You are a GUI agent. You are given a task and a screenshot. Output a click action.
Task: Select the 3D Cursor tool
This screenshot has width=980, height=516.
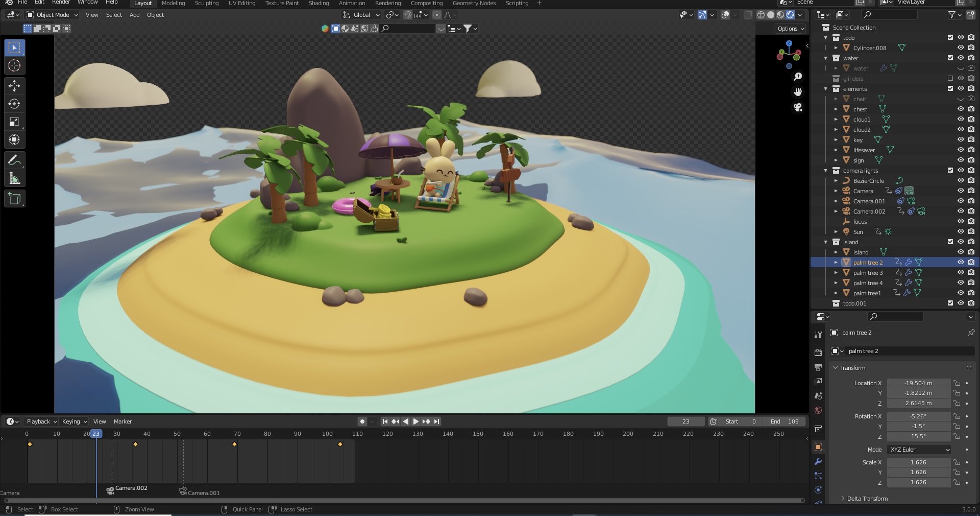click(14, 66)
